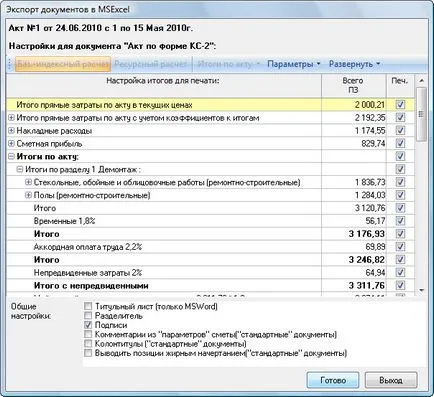Click the Выход button
Viewport: 434px width, 397px height.
pos(391,380)
